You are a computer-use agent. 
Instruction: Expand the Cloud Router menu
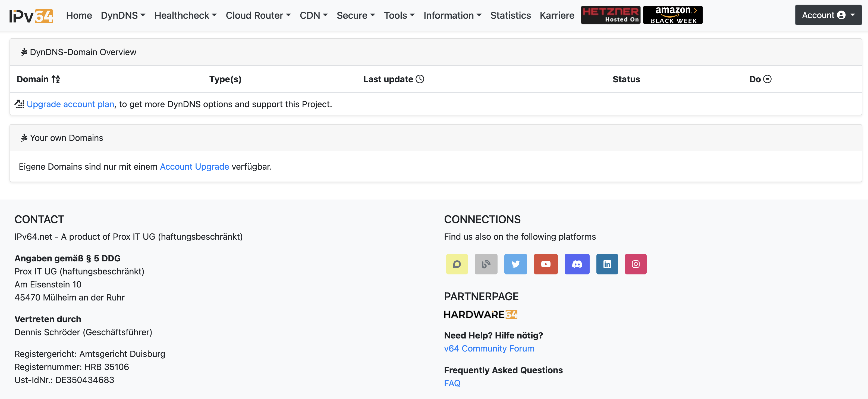[x=258, y=15]
